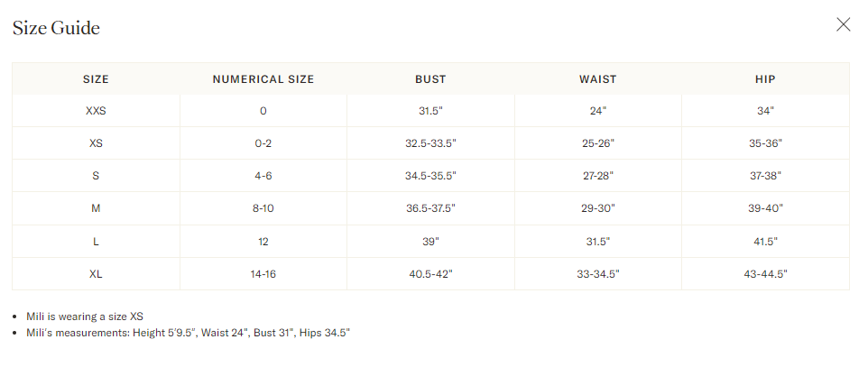
Task: Select the 36.5-37.5" bust measurement
Action: click(x=430, y=208)
